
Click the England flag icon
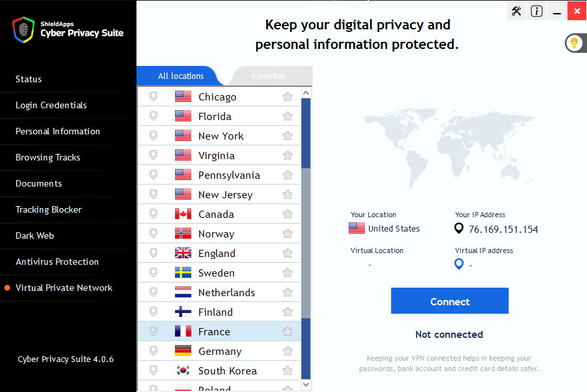pos(183,253)
